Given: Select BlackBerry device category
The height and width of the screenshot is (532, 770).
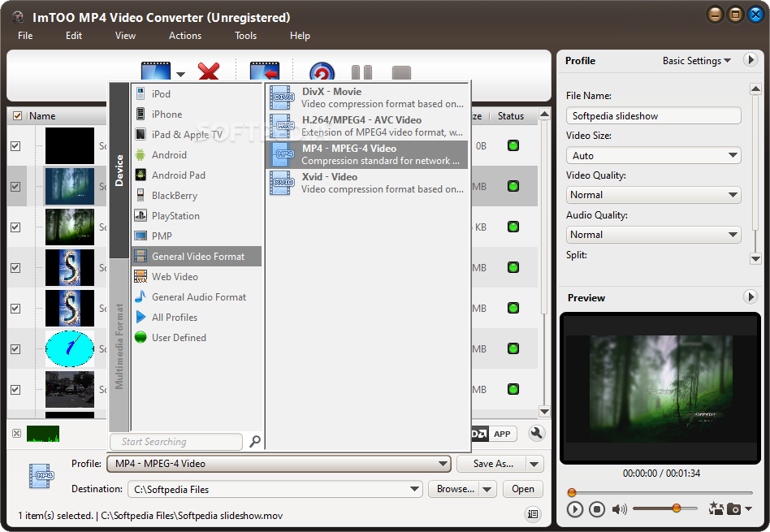Looking at the screenshot, I should coord(197,196).
